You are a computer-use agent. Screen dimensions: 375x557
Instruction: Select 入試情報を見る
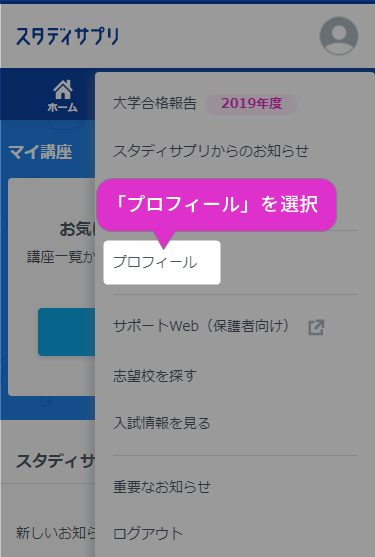(x=162, y=423)
